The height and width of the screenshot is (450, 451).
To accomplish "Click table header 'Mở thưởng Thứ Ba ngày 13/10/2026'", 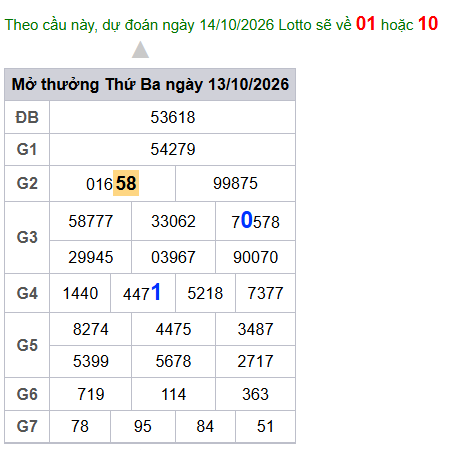I will click(x=150, y=84).
